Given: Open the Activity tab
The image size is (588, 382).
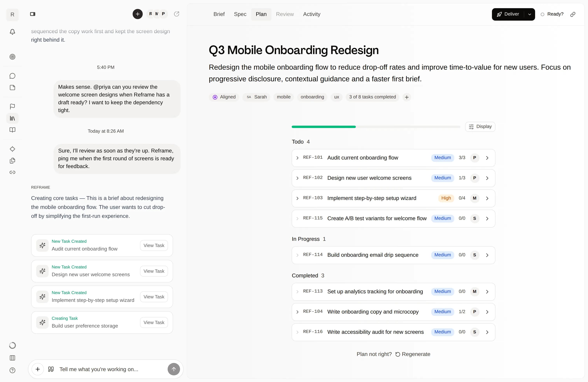Looking at the screenshot, I should pyautogui.click(x=311, y=14).
